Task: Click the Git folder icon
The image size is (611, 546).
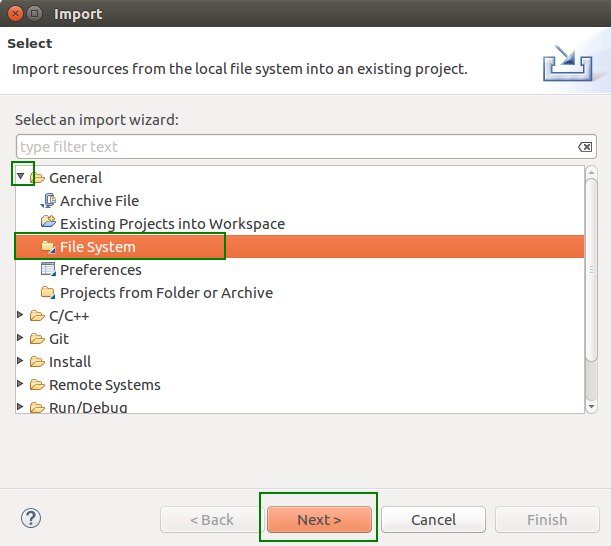Action: point(37,339)
